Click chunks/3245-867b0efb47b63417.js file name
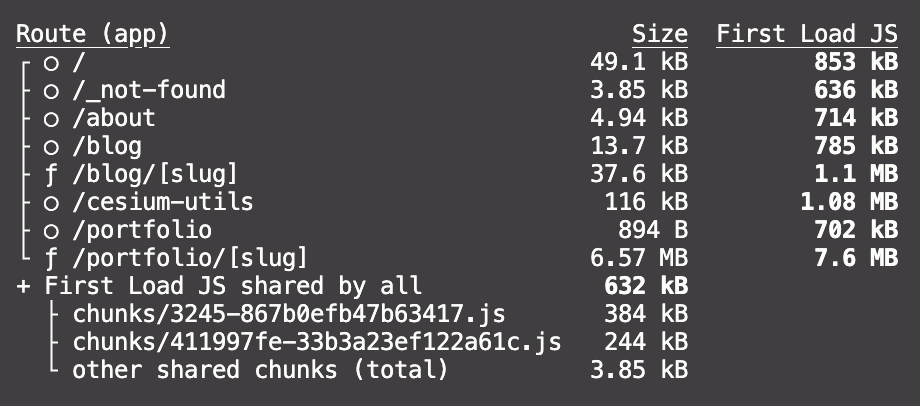920x406 pixels. (x=289, y=314)
